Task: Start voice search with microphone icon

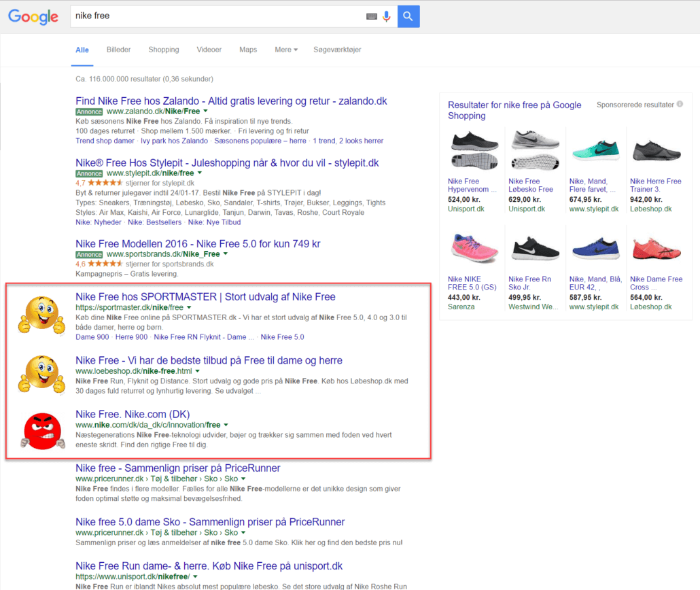Action: 387,16
